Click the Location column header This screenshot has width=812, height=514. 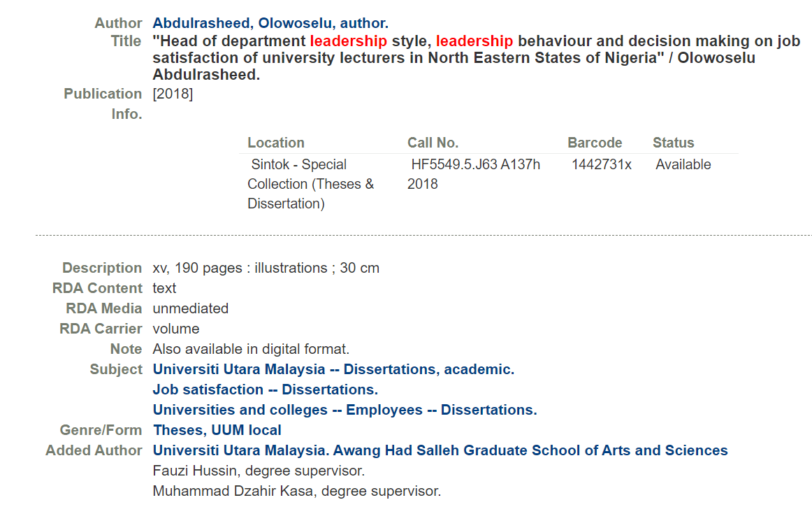click(x=276, y=143)
